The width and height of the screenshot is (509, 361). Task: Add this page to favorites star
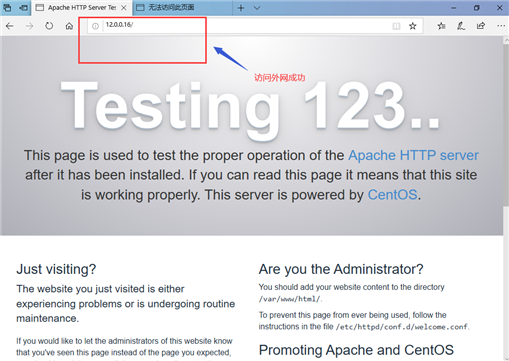click(413, 26)
